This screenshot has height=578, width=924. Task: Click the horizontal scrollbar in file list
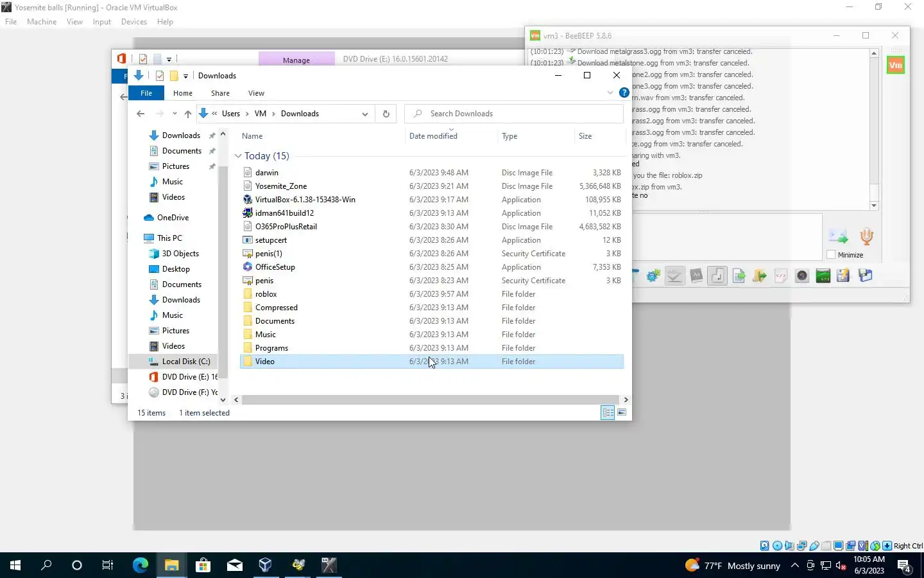pos(431,399)
